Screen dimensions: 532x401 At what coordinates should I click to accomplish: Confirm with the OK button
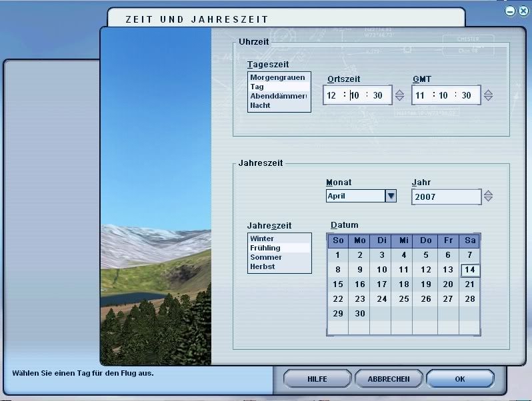click(460, 378)
